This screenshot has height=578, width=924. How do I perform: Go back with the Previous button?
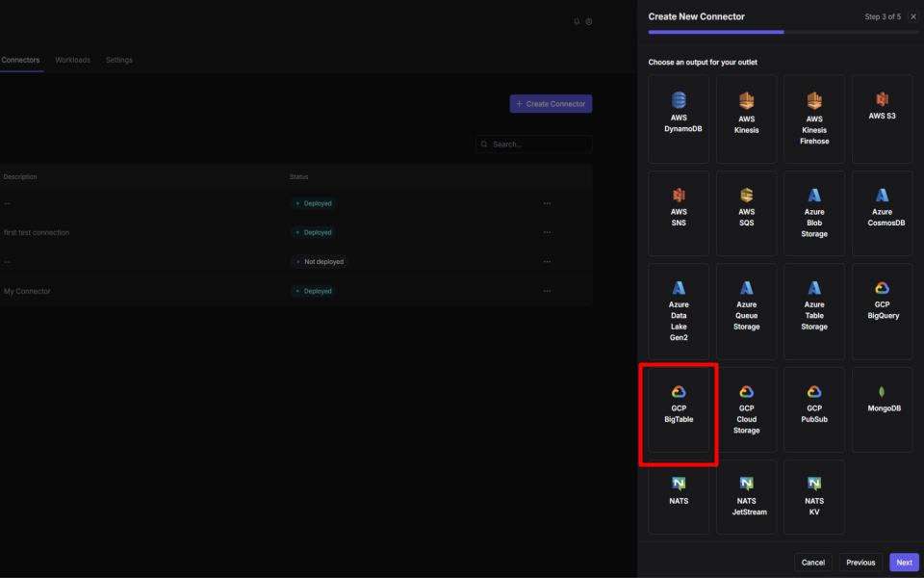pyautogui.click(x=860, y=563)
